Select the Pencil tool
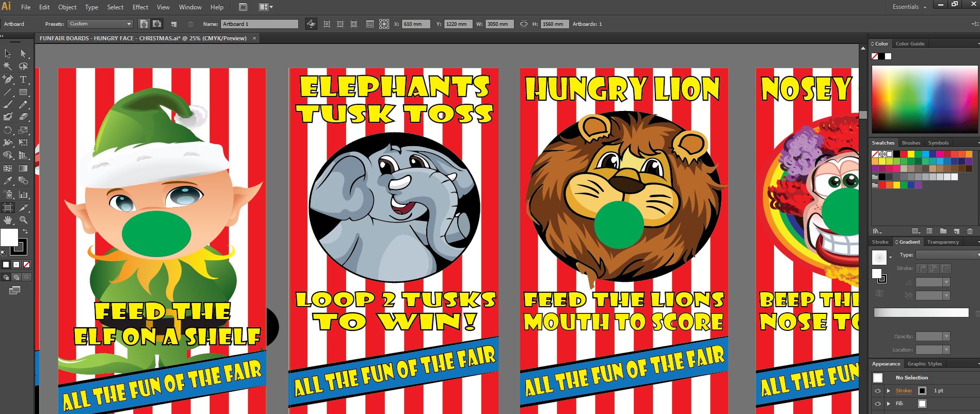Viewport: 980px width, 414px height. click(23, 104)
